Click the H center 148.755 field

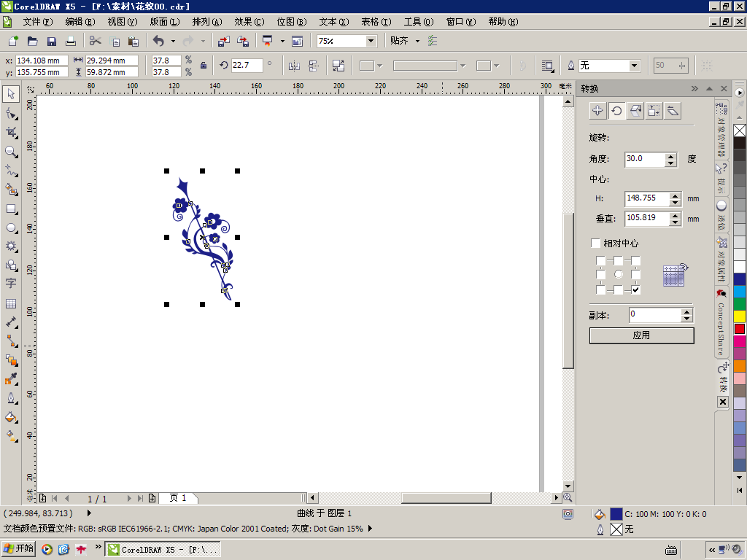click(646, 198)
